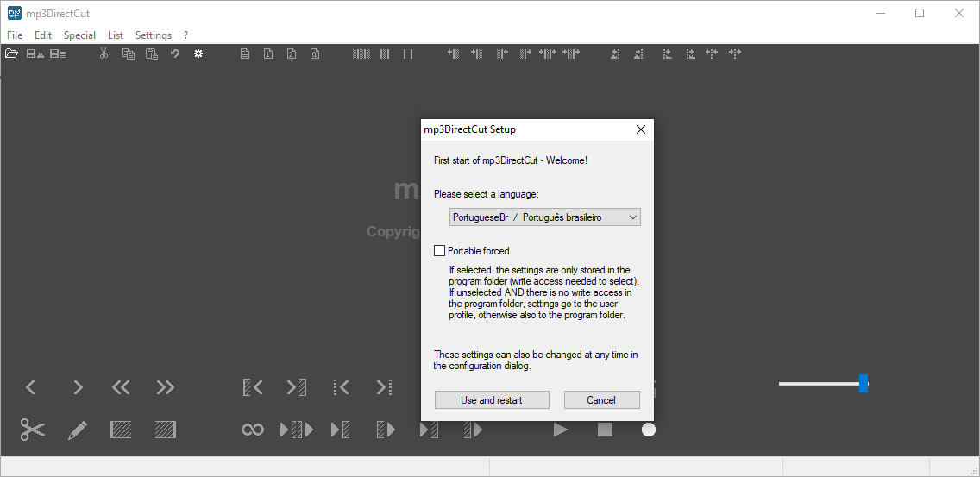Click the pencil edit button
This screenshot has width=980, height=477.
point(78,430)
